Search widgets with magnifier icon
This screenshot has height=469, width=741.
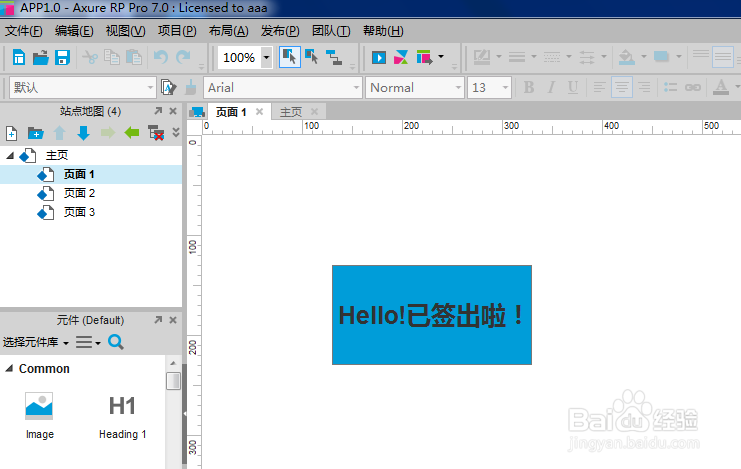116,342
